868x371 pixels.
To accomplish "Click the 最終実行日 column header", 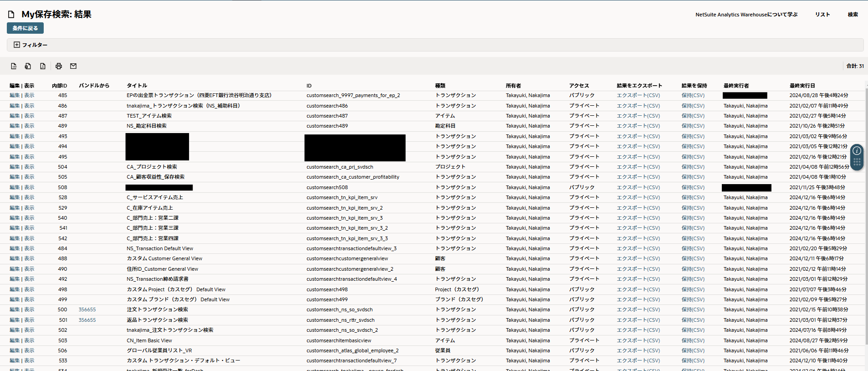I will click(802, 86).
